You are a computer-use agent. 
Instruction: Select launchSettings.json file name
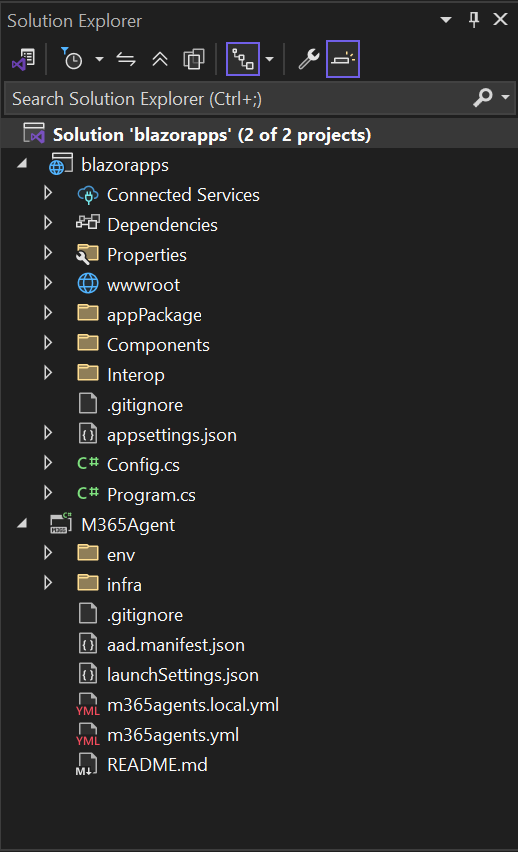[183, 675]
